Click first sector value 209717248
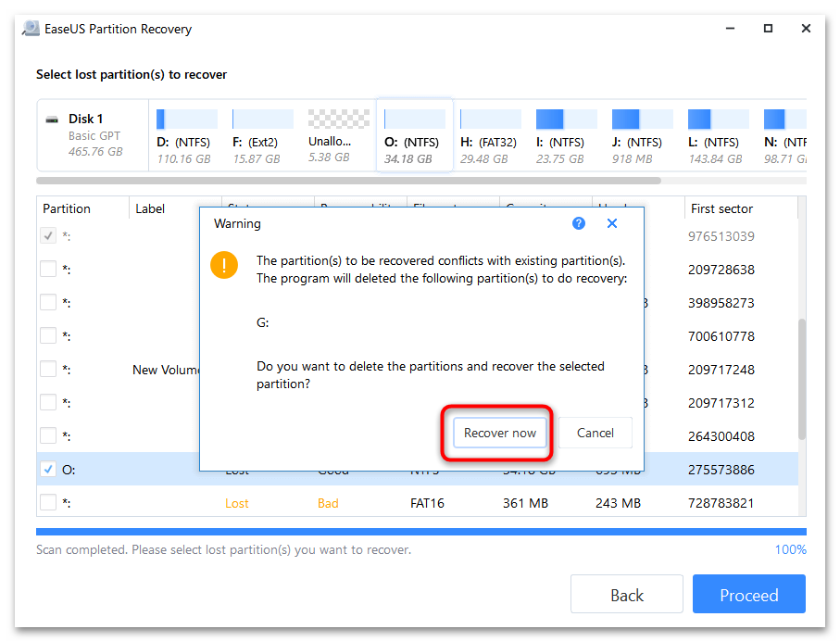 pos(721,370)
